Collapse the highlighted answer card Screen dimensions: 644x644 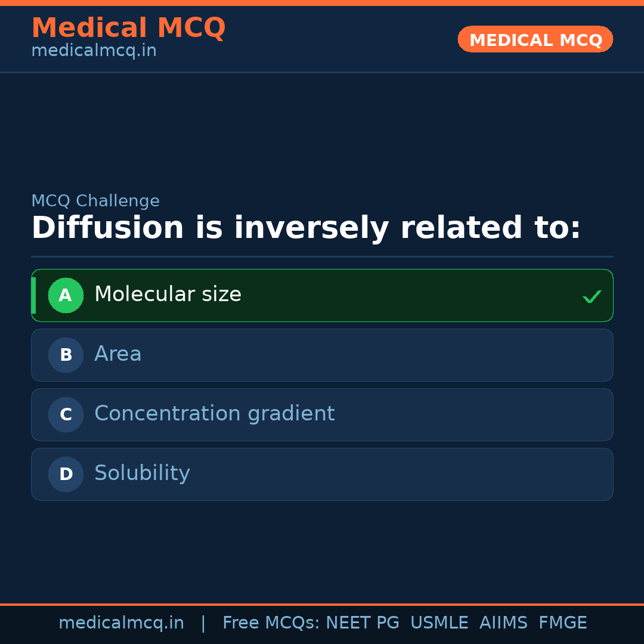tap(322, 295)
